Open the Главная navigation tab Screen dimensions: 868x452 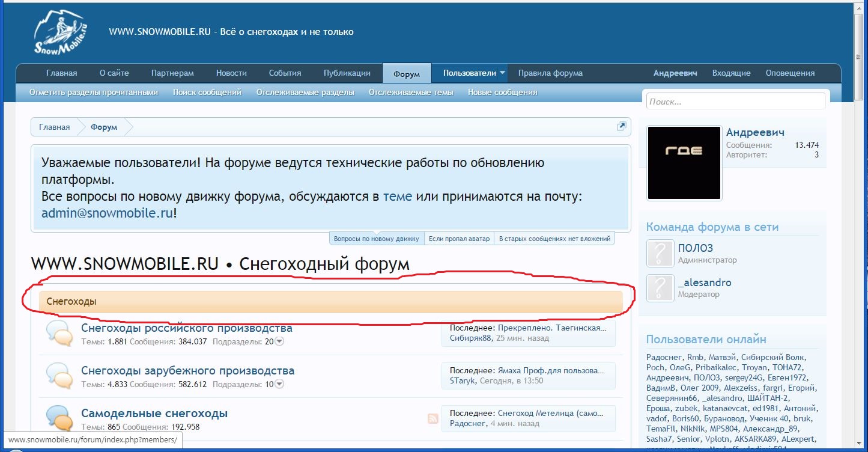pos(61,73)
